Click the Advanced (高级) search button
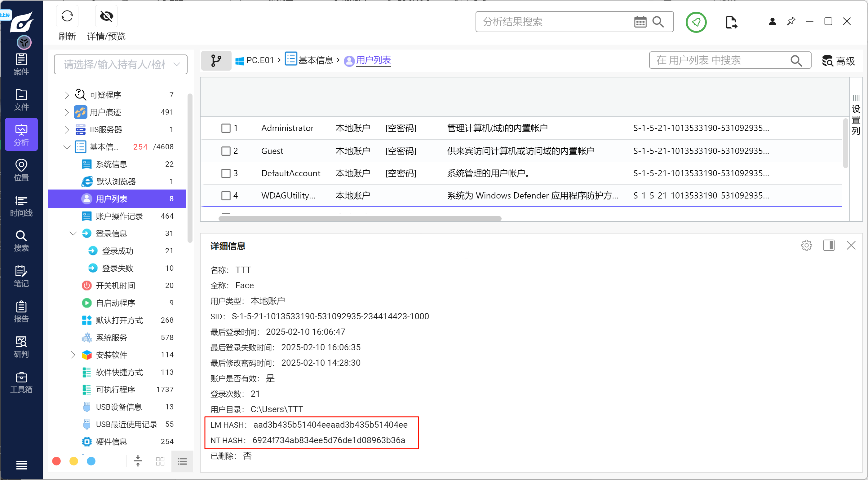 point(839,61)
